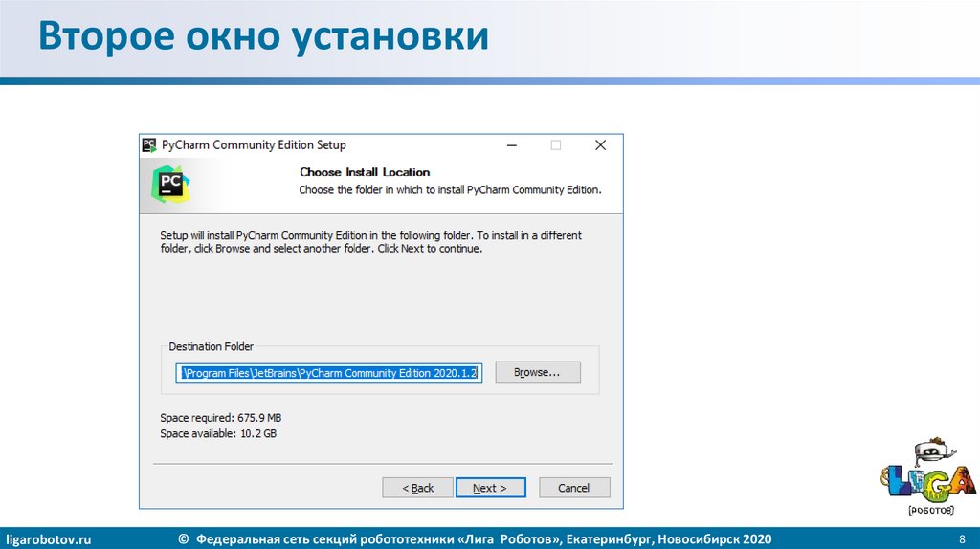Minimize the PyCharm Setup window

pos(512,145)
